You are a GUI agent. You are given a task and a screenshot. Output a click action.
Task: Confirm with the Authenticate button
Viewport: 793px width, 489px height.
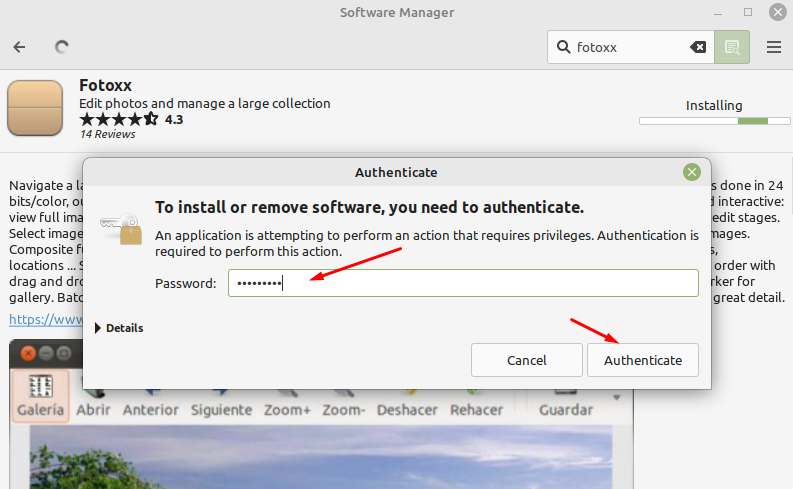[643, 360]
